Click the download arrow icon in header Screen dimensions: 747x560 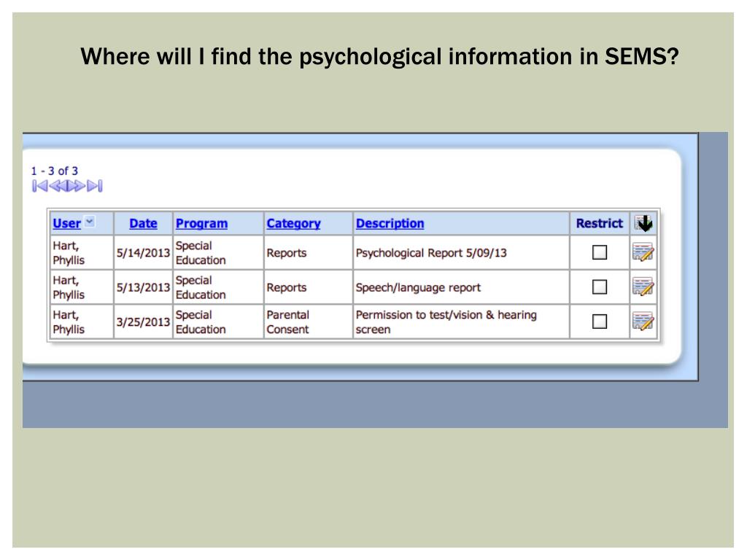click(x=643, y=223)
